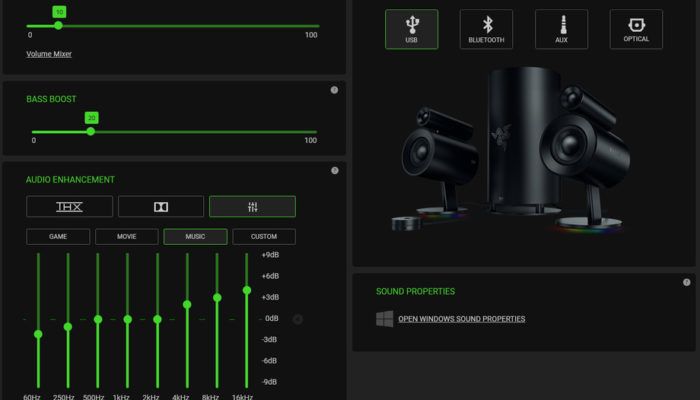Select the GAME equalizer preset
The height and width of the screenshot is (400, 700).
click(x=58, y=237)
